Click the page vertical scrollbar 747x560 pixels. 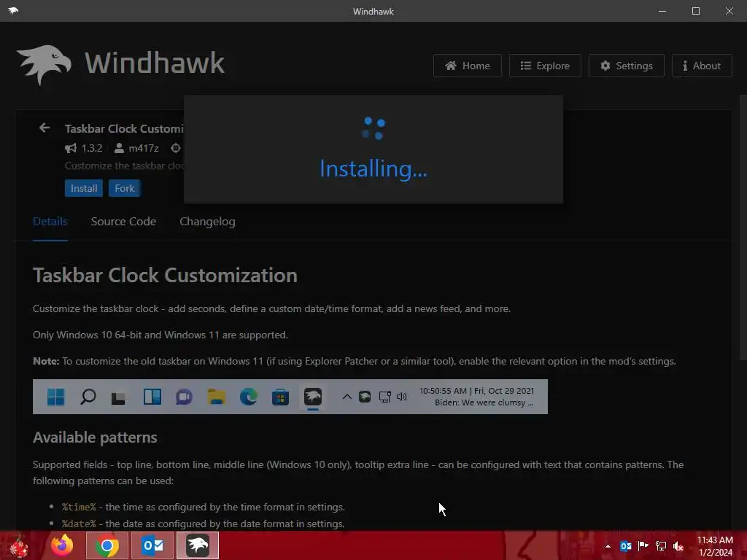point(743,227)
